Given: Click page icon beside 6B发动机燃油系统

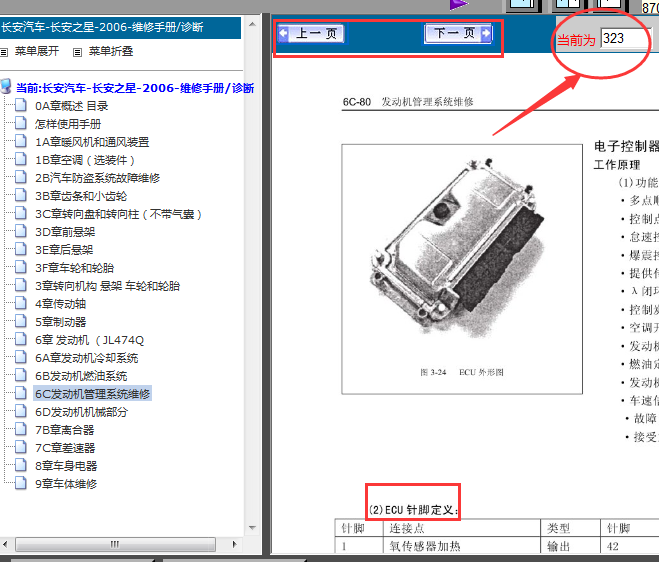Looking at the screenshot, I should pos(21,375).
